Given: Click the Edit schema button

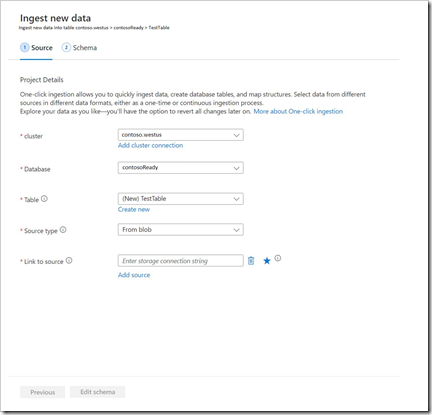Looking at the screenshot, I should pyautogui.click(x=97, y=392).
